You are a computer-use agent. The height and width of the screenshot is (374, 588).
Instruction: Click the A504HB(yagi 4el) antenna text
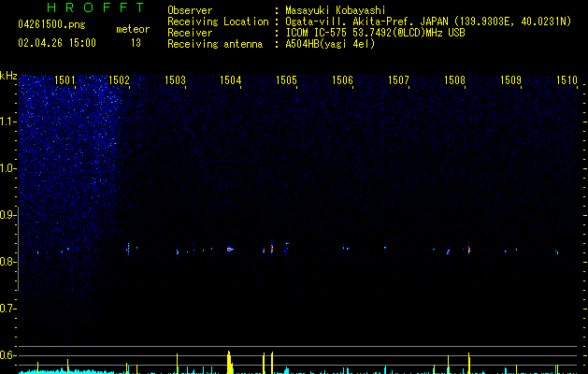330,44
